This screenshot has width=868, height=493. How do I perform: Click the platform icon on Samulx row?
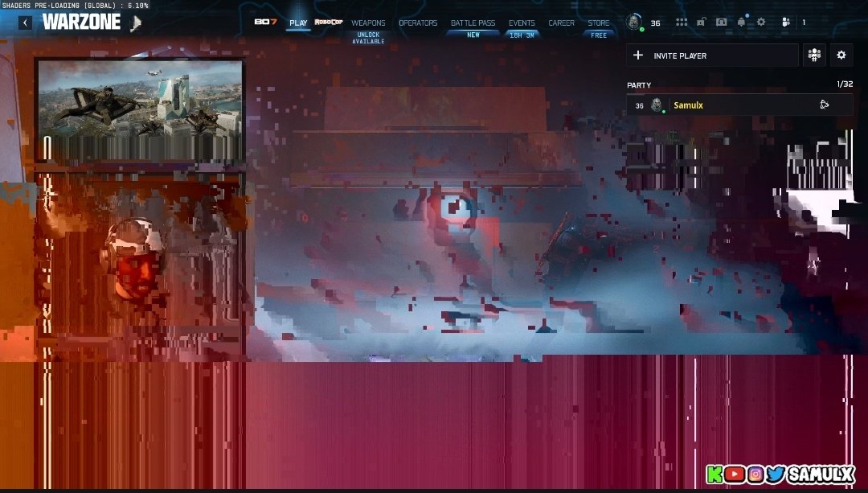pos(824,105)
